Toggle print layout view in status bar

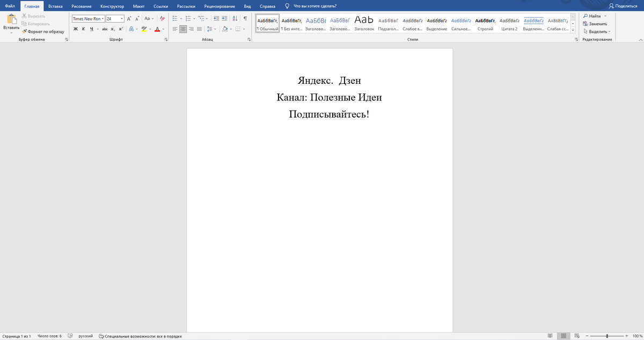pyautogui.click(x=562, y=336)
